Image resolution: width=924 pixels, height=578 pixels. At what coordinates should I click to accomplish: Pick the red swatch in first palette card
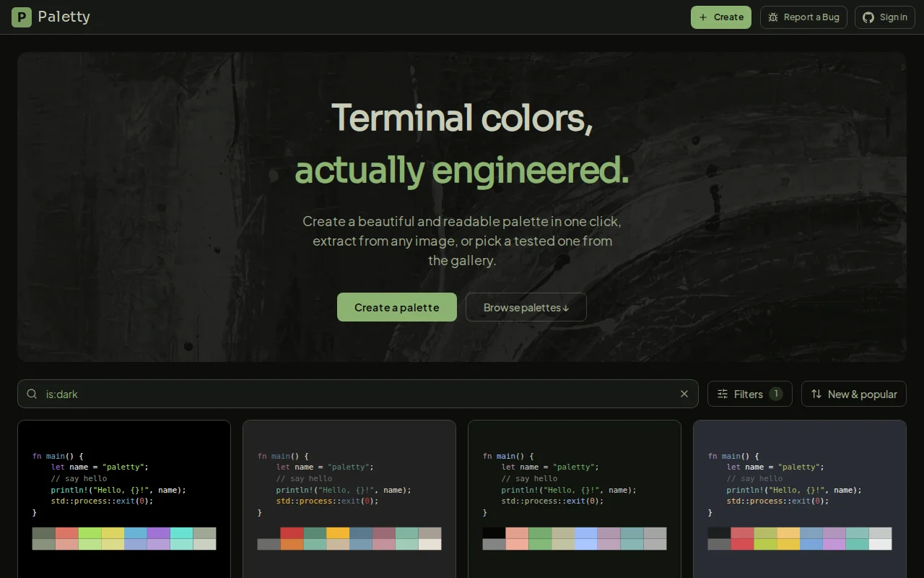[66, 533]
